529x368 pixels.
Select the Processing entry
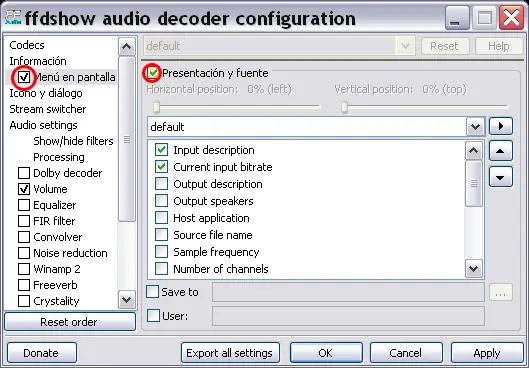(59, 157)
